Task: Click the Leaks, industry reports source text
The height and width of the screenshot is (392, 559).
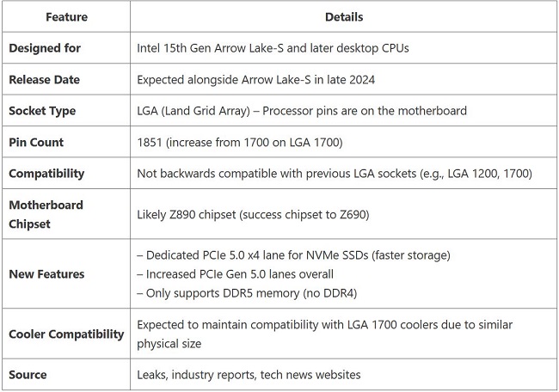Action: [x=249, y=375]
